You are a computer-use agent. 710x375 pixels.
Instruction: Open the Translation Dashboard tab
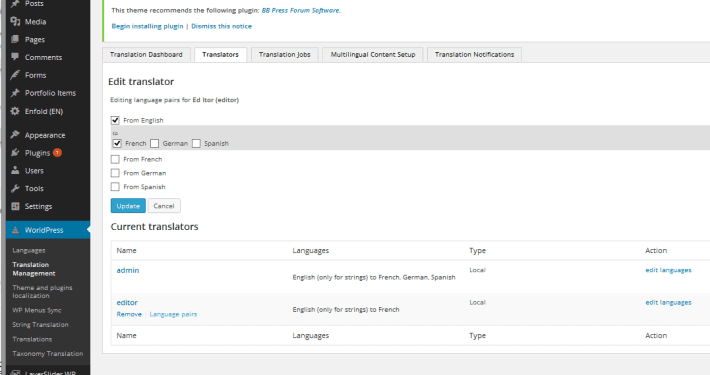[146, 54]
